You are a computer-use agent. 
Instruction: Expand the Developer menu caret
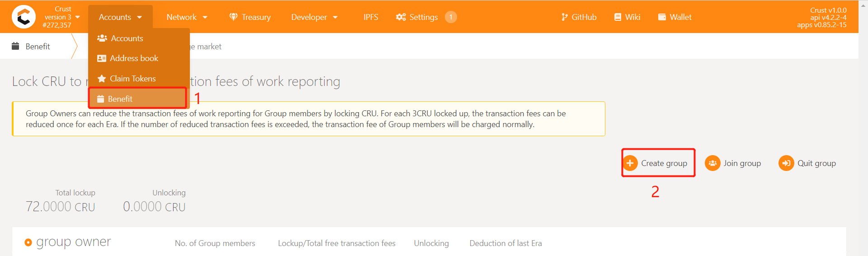(x=335, y=17)
